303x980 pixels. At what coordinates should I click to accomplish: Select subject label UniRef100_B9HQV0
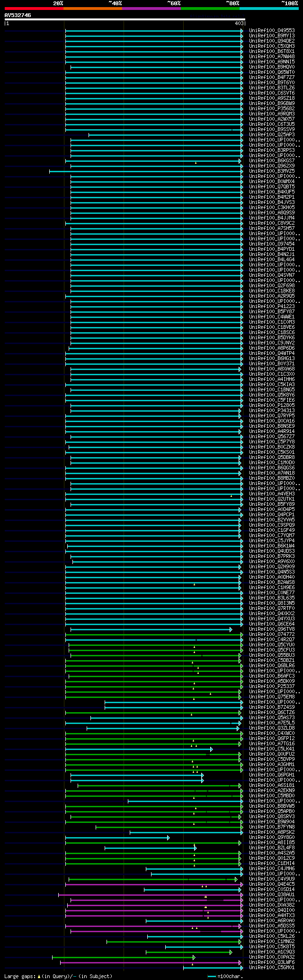(272, 67)
